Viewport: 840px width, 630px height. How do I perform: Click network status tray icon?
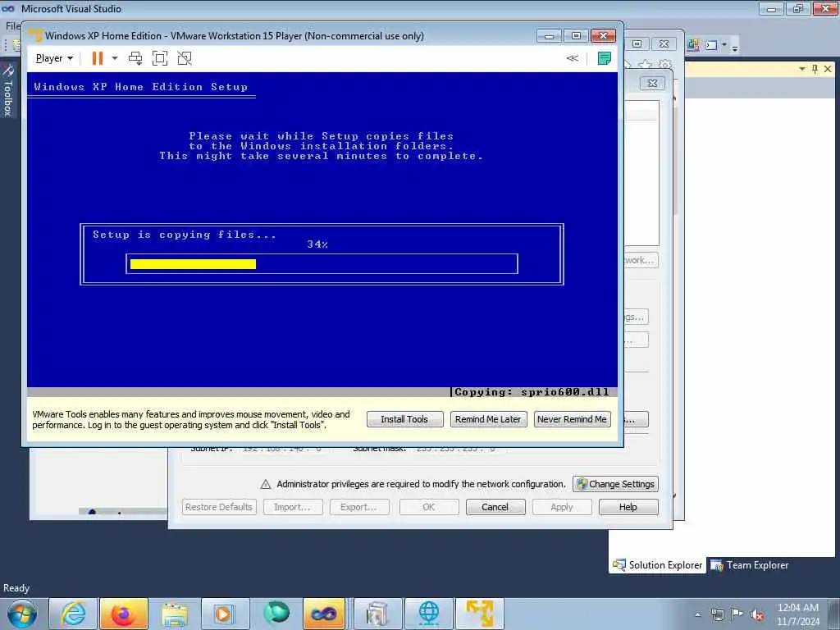point(718,614)
